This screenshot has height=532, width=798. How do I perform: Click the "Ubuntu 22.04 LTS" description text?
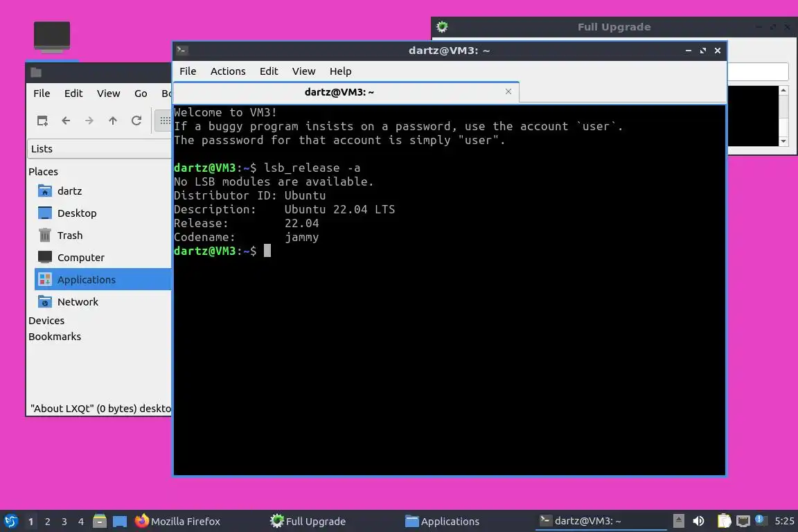339,209
